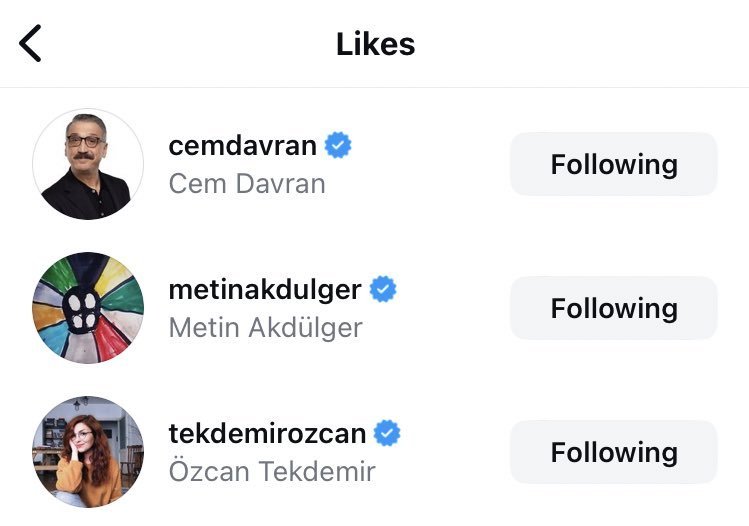Open the metinakdulger username link

pos(264,290)
